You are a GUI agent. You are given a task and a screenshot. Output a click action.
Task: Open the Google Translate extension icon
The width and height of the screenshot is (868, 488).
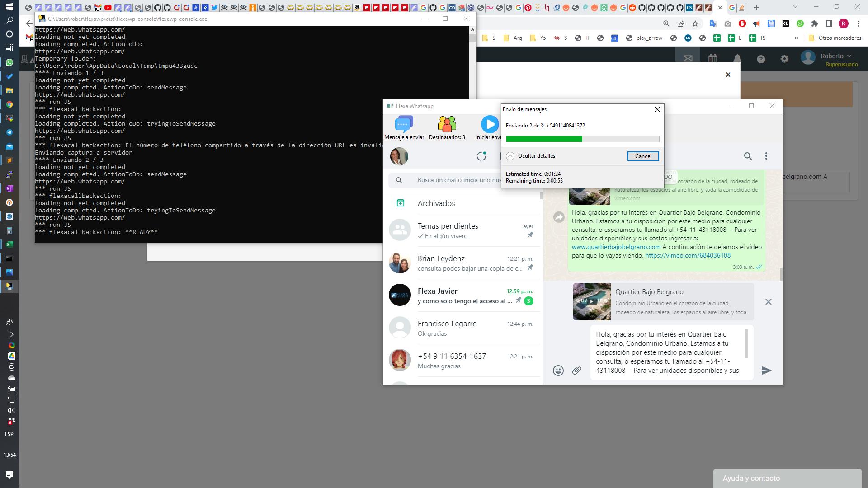713,23
